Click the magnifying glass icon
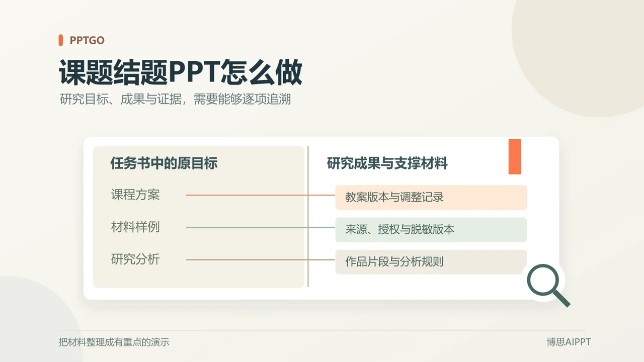The width and height of the screenshot is (644, 362). coord(547,285)
